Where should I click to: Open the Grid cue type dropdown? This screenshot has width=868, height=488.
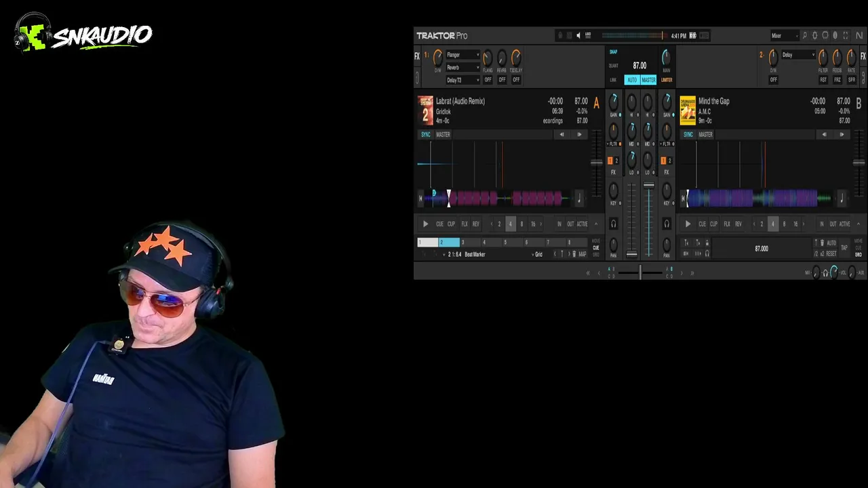pyautogui.click(x=539, y=254)
